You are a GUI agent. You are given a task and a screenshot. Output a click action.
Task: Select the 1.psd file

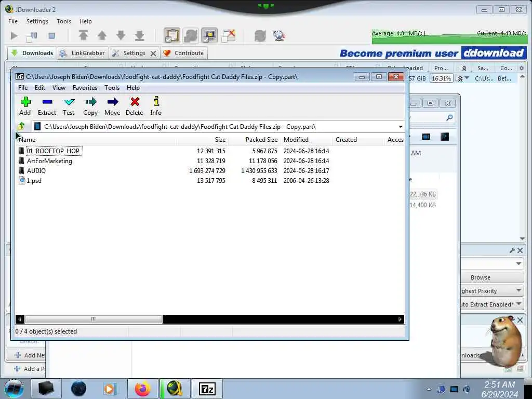(34, 180)
